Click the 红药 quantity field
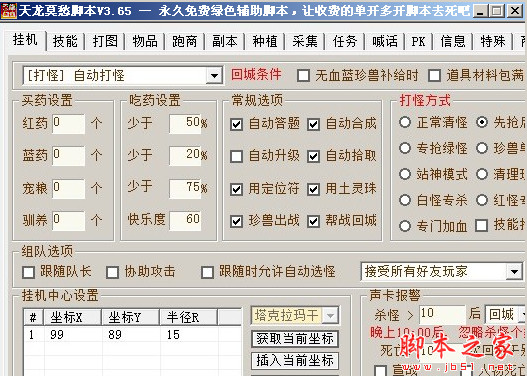This screenshot has height=378, width=527. point(69,124)
